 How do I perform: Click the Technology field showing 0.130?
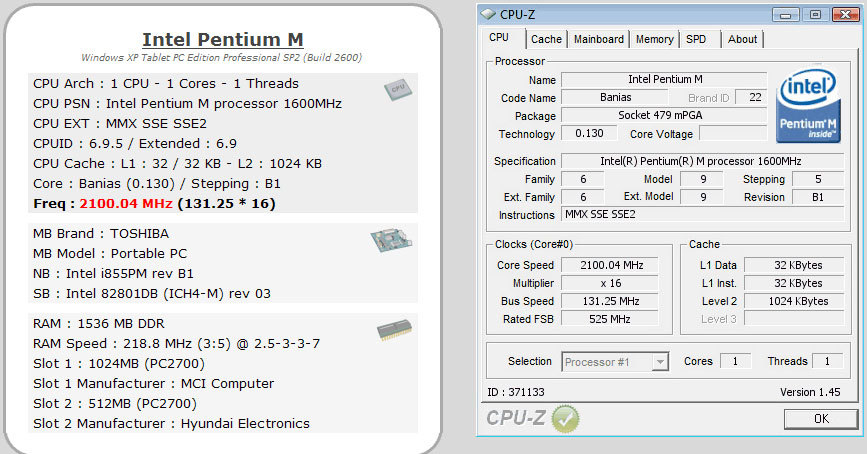click(x=589, y=133)
